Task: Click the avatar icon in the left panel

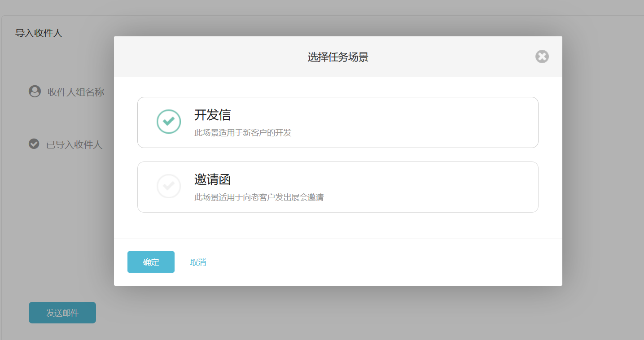Action: click(35, 91)
